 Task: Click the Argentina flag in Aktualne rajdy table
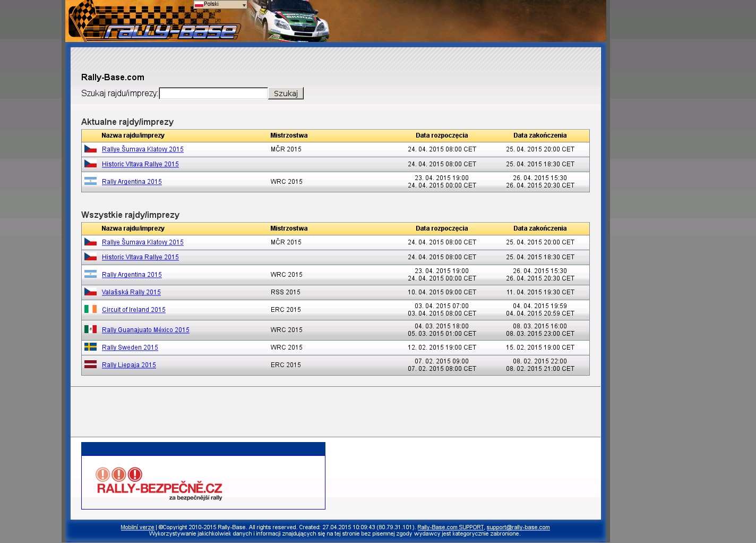pos(90,181)
